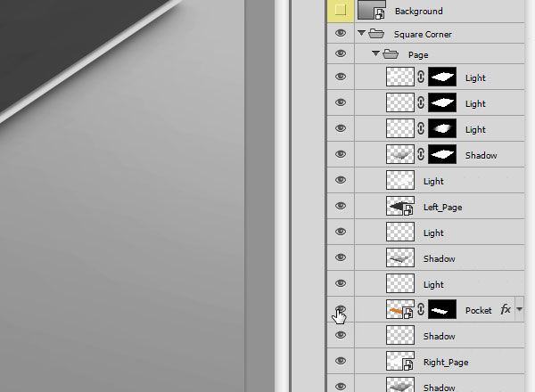Viewport: 535px width, 392px height.
Task: Expand the Pocket layer effects arrow
Action: point(519,309)
